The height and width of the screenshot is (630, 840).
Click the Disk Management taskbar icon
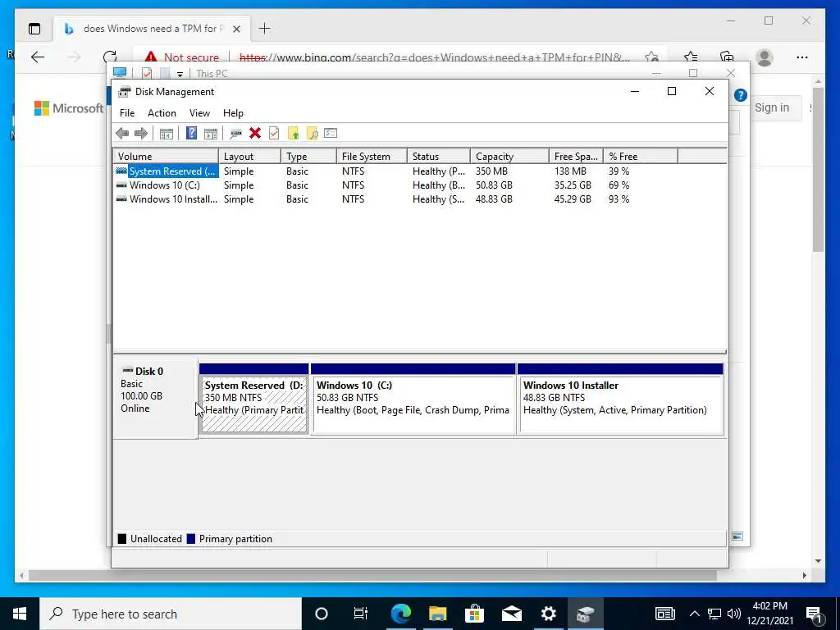pos(585,614)
